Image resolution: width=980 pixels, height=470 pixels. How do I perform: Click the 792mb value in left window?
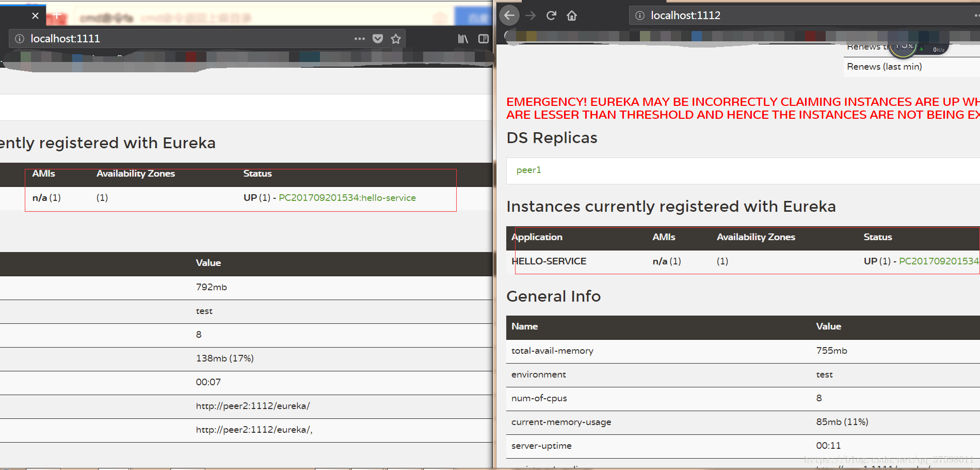click(212, 287)
